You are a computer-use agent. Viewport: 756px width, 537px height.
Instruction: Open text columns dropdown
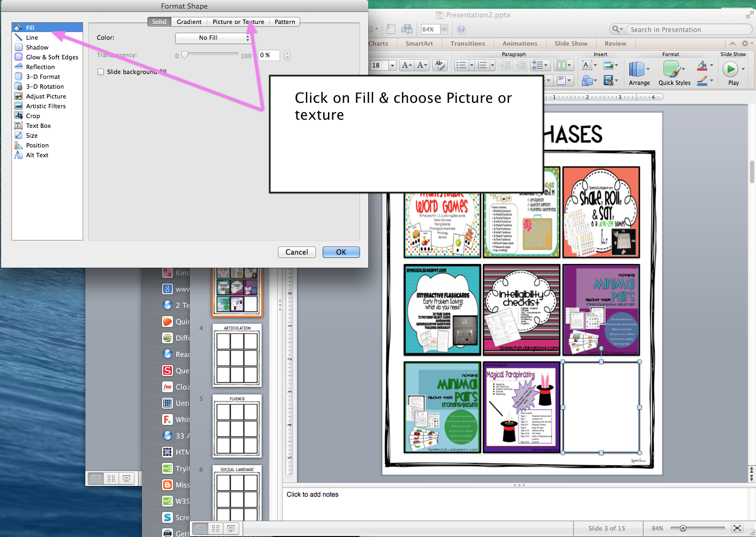pyautogui.click(x=564, y=65)
